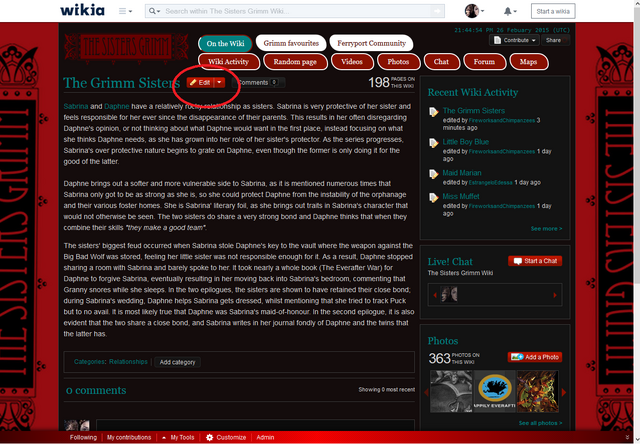The height and width of the screenshot is (444, 640).
Task: Click the right arrow in Live Chat carousel
Action: (x=555, y=295)
